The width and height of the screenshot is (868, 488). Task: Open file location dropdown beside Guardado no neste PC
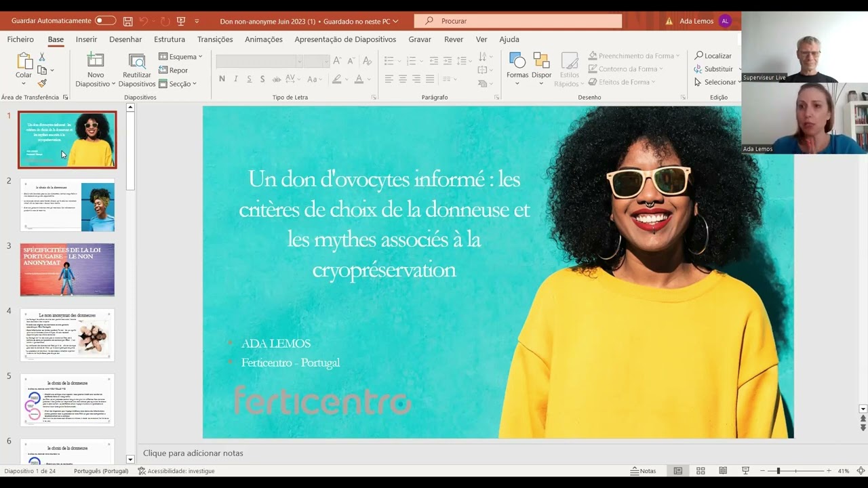point(395,21)
